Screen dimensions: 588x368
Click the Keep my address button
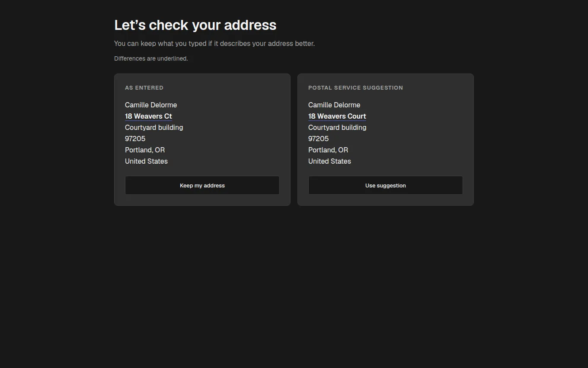pos(202,185)
